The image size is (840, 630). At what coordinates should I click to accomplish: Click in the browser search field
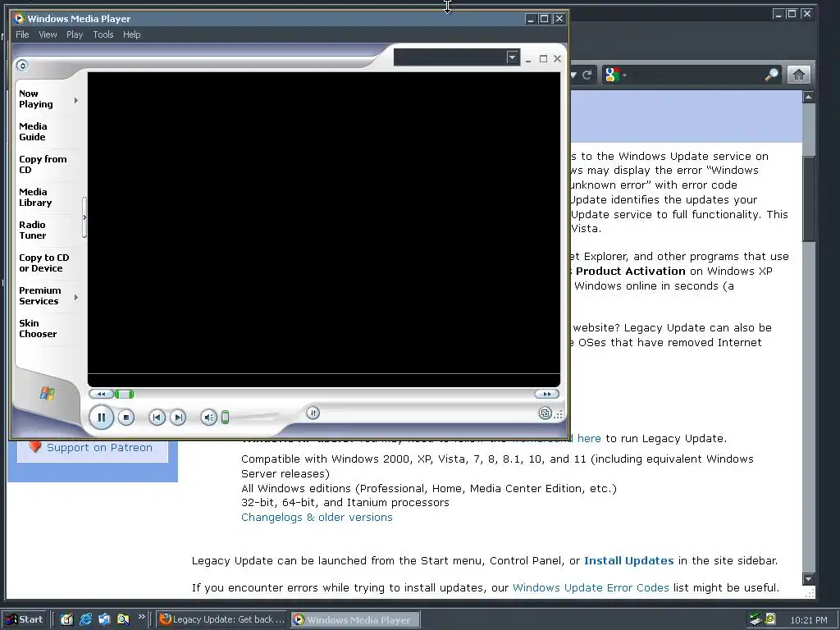pyautogui.click(x=696, y=75)
